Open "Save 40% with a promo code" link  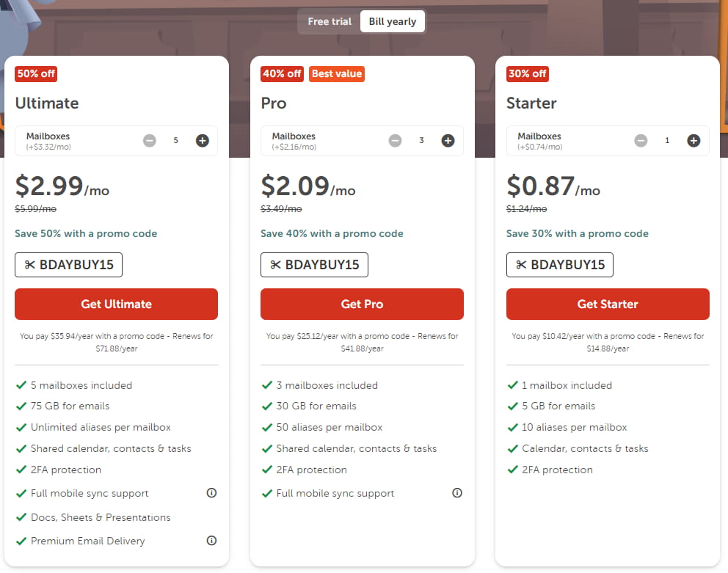pyautogui.click(x=332, y=233)
